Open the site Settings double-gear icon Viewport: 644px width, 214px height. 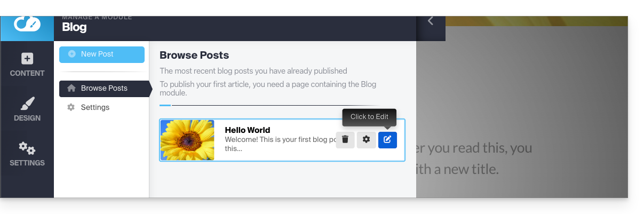[x=27, y=148]
